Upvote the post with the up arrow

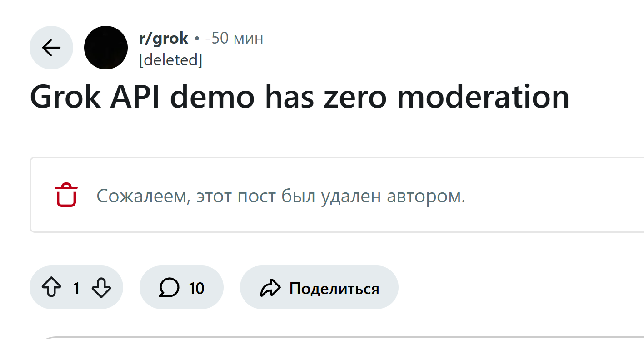[51, 288]
